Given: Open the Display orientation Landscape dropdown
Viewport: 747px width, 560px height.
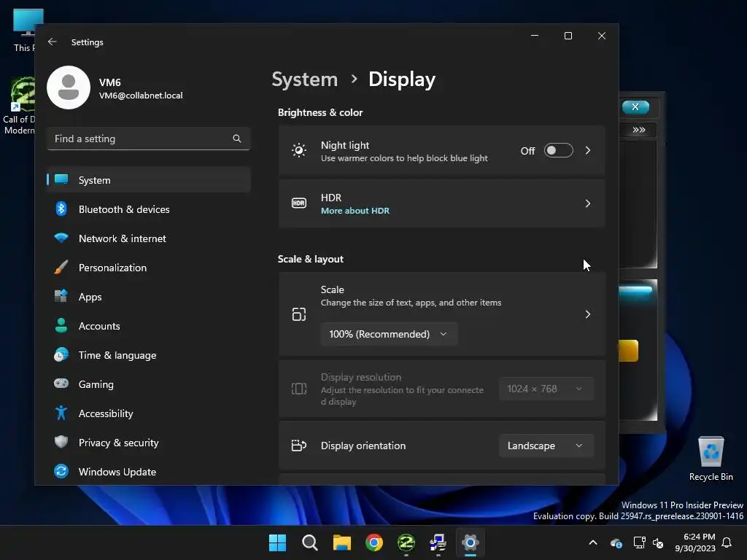Looking at the screenshot, I should (x=546, y=446).
